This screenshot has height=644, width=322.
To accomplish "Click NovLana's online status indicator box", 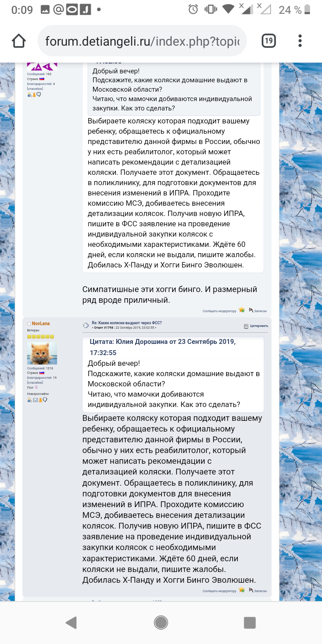I will click(29, 323).
